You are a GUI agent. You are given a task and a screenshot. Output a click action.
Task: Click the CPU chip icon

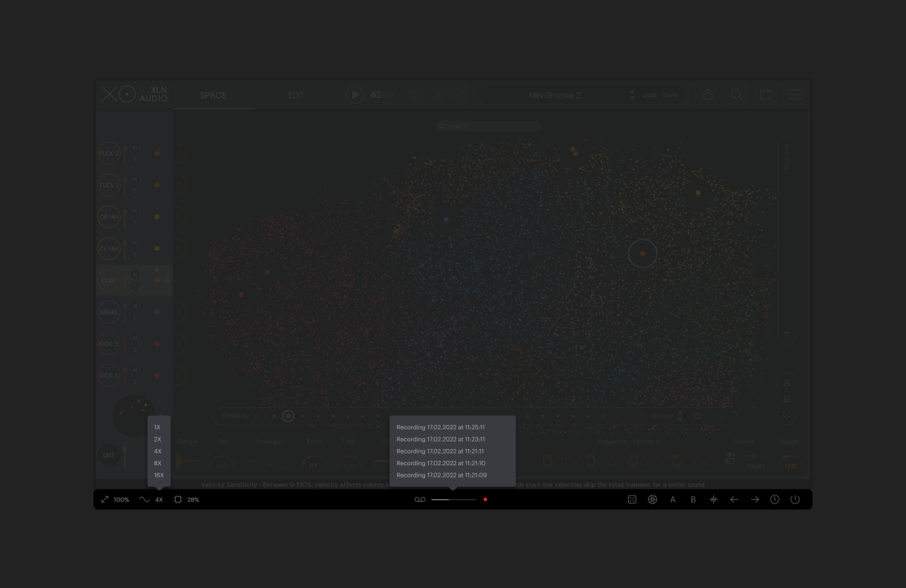pyautogui.click(x=178, y=500)
